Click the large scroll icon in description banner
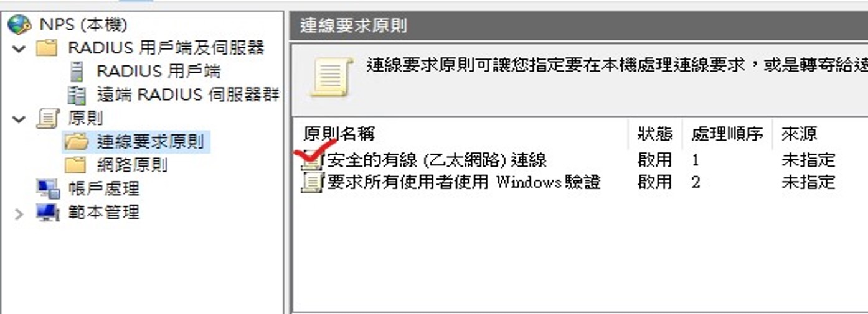Screen dimensions: 868x314 pos(331,77)
